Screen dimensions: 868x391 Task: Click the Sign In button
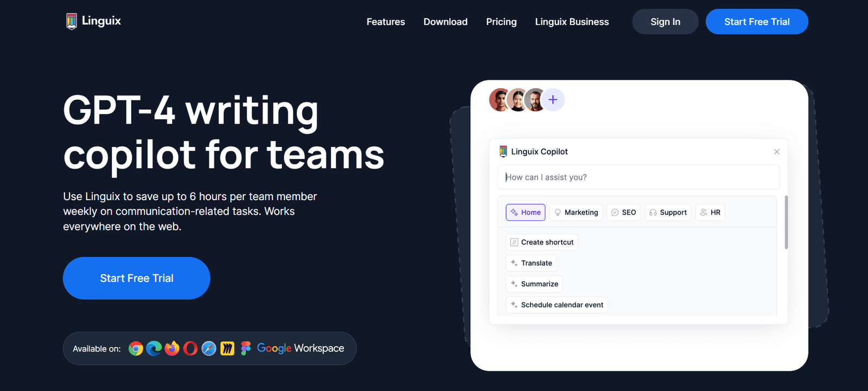click(665, 22)
